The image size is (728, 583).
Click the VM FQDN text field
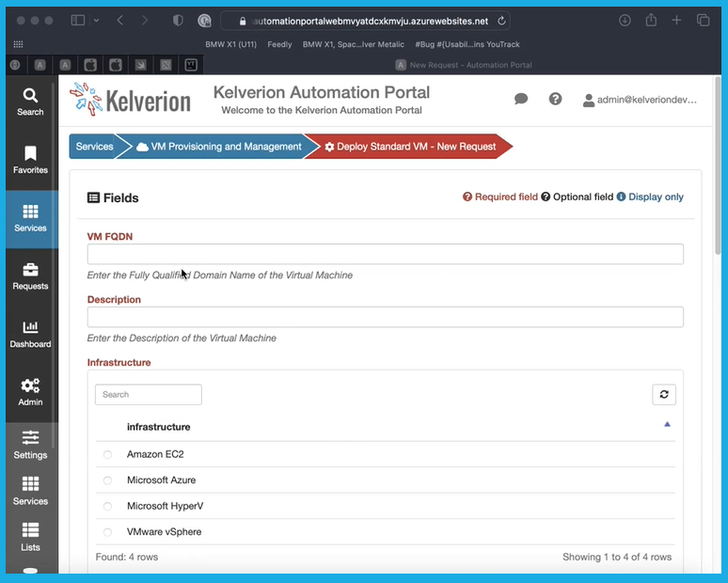[x=386, y=254]
